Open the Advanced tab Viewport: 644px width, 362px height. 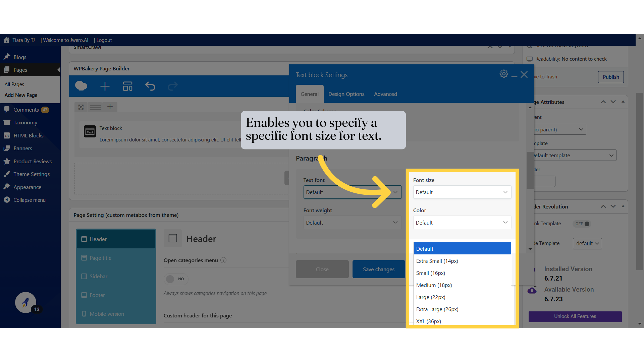[385, 94]
